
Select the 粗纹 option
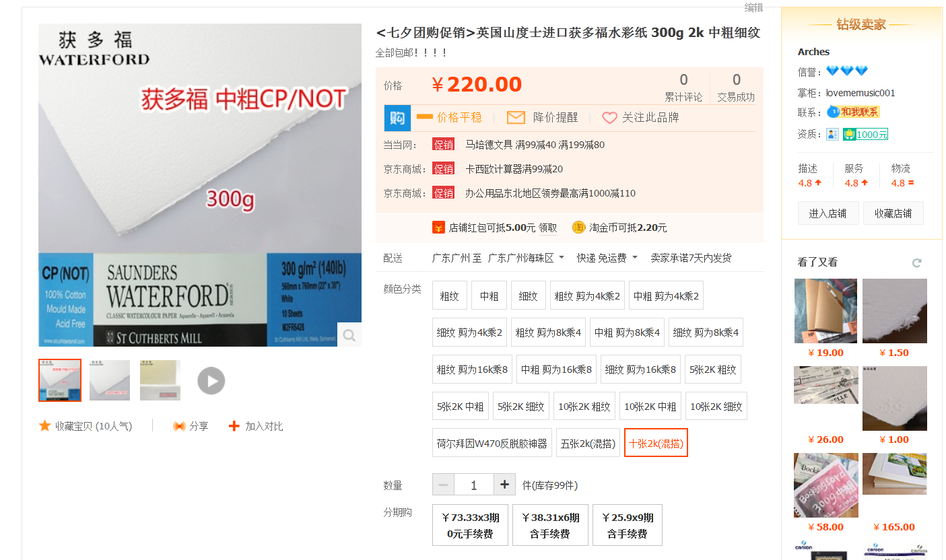tap(450, 295)
